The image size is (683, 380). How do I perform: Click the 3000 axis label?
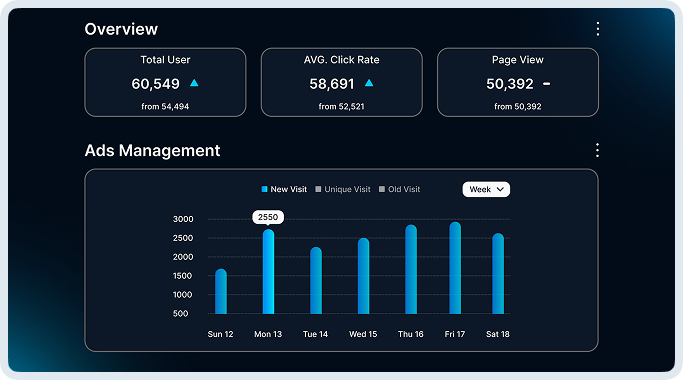pos(183,219)
